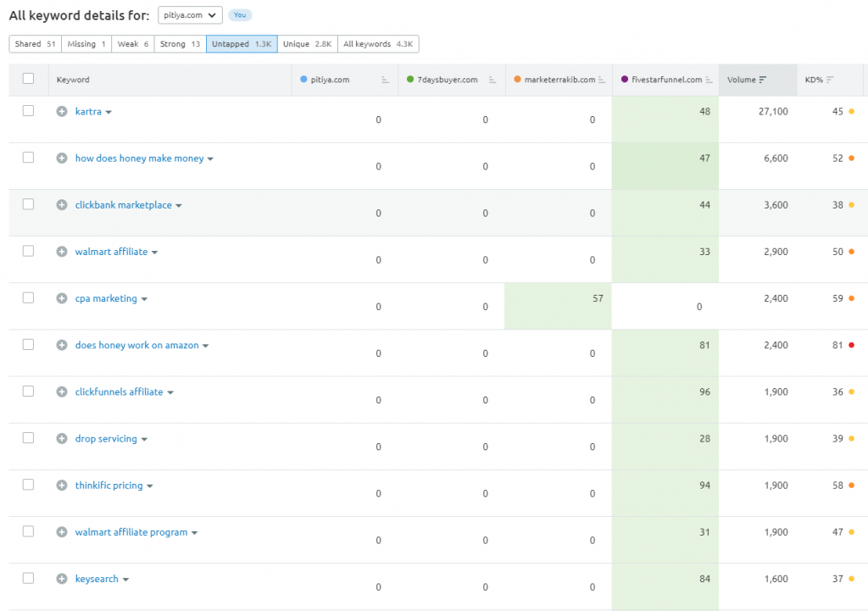868x611 pixels.
Task: Open dropdown arrow after walmart affiliate
Action: [x=155, y=253]
